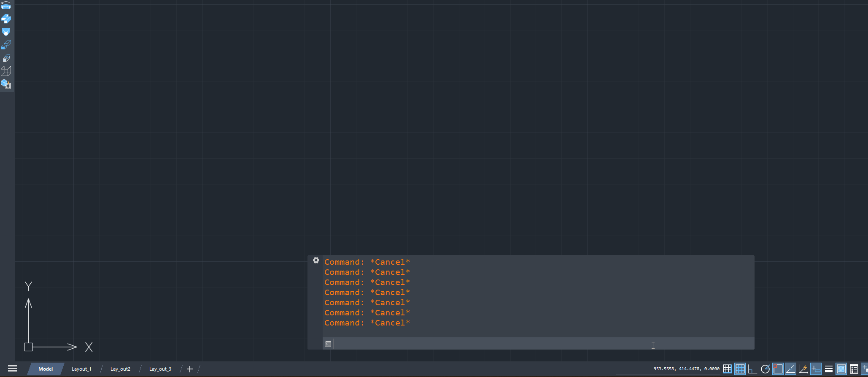Click the intersect-style solid icon with crossed blocks
The height and width of the screenshot is (377, 868).
point(6,19)
